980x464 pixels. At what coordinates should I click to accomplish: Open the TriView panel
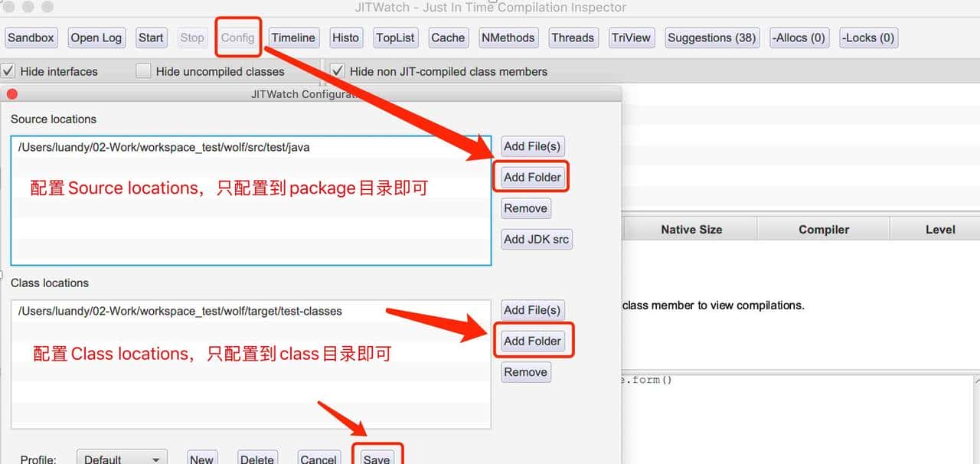pos(631,37)
